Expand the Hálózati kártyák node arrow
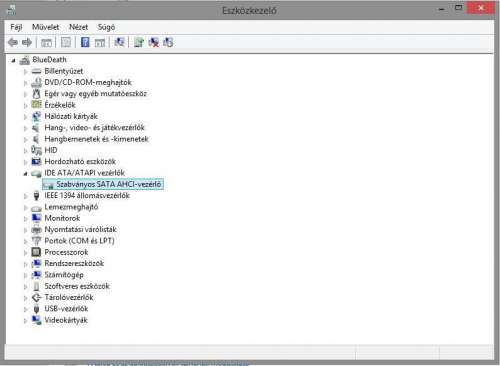 point(25,117)
